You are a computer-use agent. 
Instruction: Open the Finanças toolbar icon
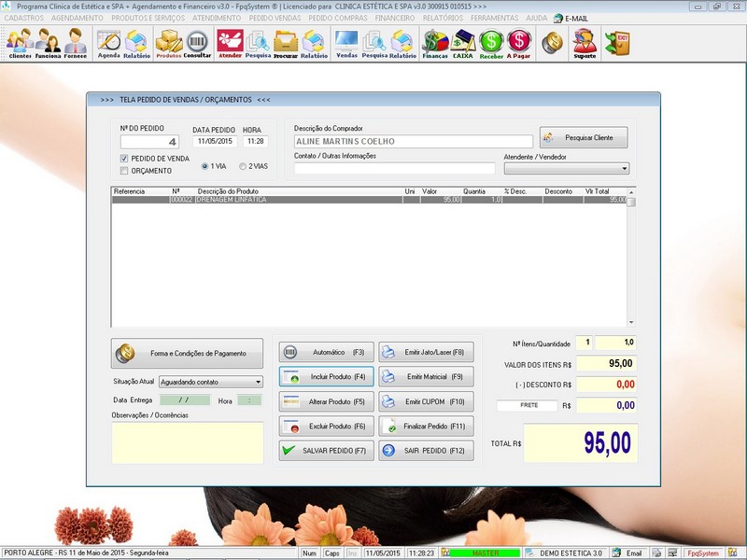(x=435, y=43)
